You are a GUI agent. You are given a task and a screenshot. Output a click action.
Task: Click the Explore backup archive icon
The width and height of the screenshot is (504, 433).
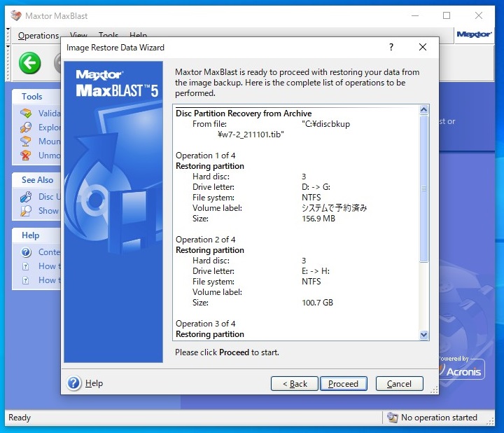pos(26,128)
